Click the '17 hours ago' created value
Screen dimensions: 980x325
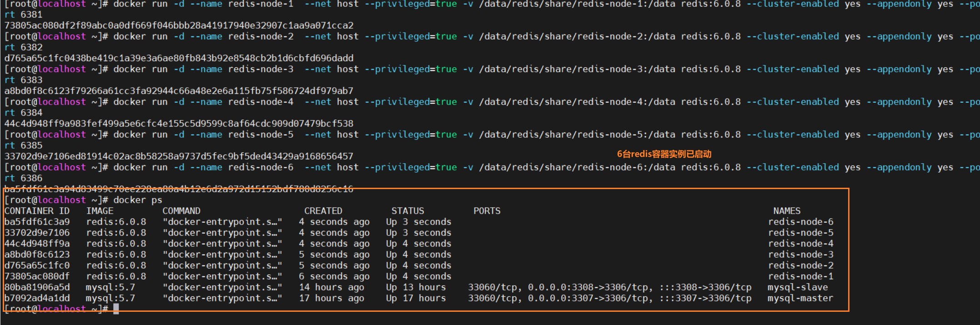click(x=332, y=298)
